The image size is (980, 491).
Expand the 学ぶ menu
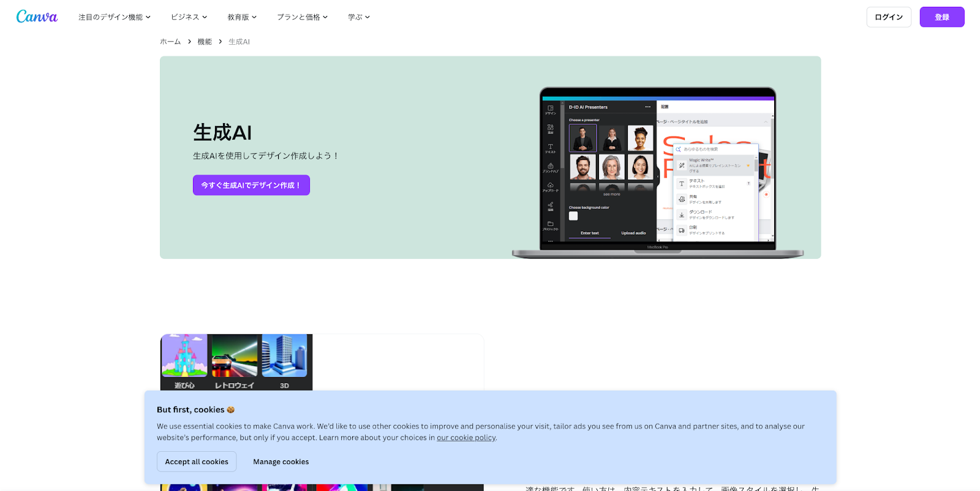point(359,17)
